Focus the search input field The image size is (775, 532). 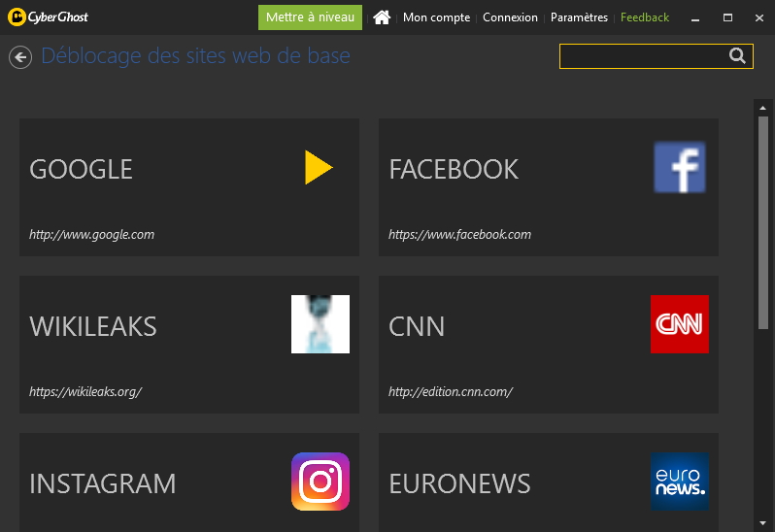(x=656, y=56)
